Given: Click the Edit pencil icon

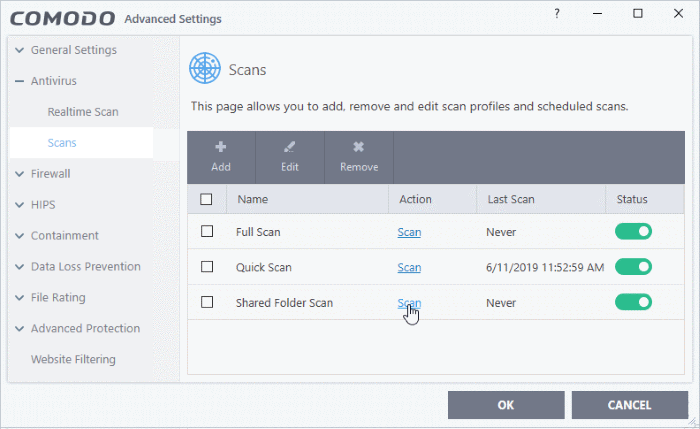Looking at the screenshot, I should 289,147.
